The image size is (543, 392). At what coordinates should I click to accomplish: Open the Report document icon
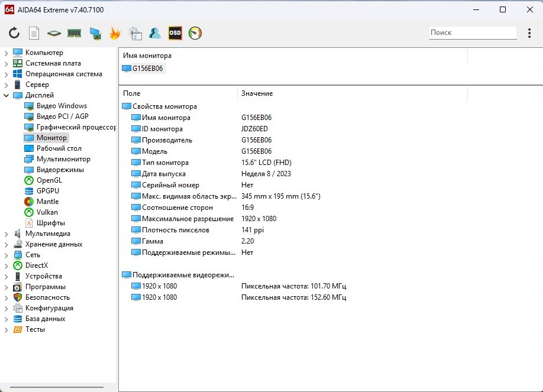point(34,33)
